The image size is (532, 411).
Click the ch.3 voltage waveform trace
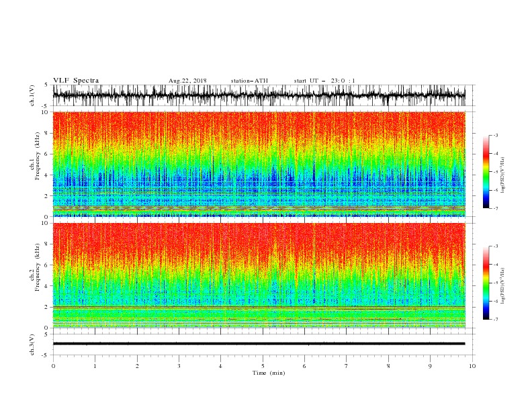click(x=259, y=344)
